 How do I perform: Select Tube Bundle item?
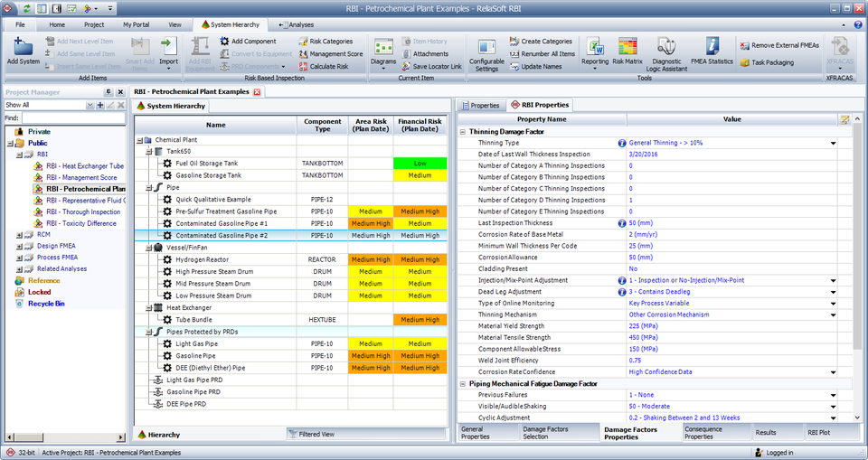(x=193, y=320)
